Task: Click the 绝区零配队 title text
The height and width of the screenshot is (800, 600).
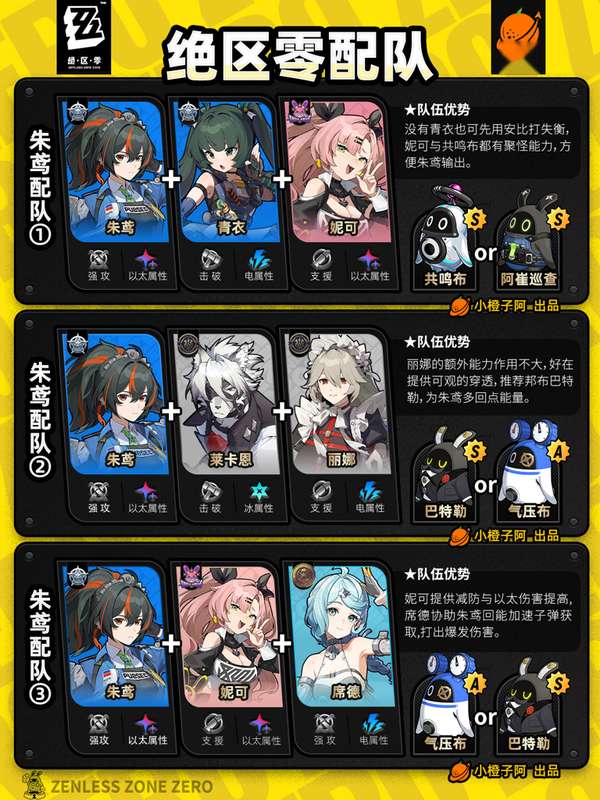Action: 298,56
